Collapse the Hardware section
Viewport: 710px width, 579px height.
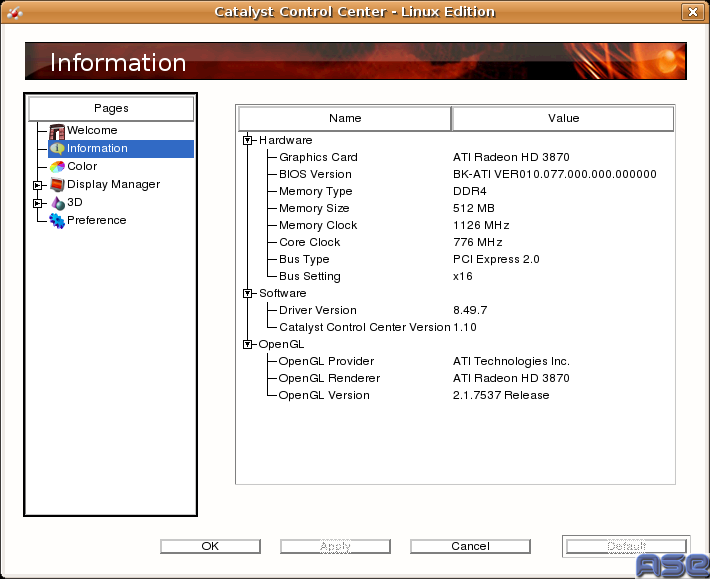tap(247, 140)
